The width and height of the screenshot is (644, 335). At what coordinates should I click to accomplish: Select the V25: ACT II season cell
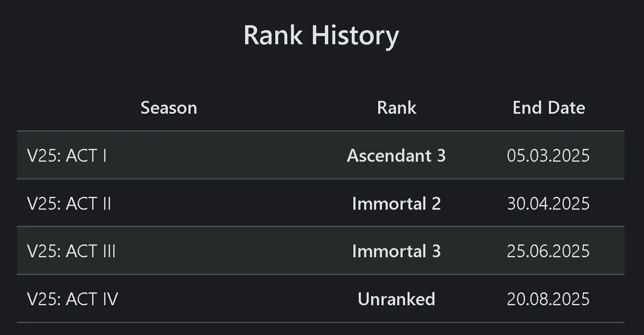pos(69,204)
